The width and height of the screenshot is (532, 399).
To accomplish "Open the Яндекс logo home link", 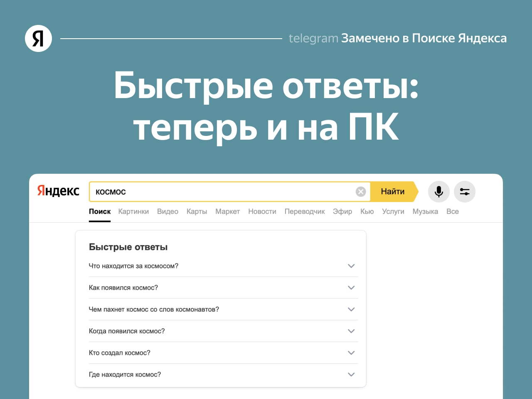I will pos(58,191).
